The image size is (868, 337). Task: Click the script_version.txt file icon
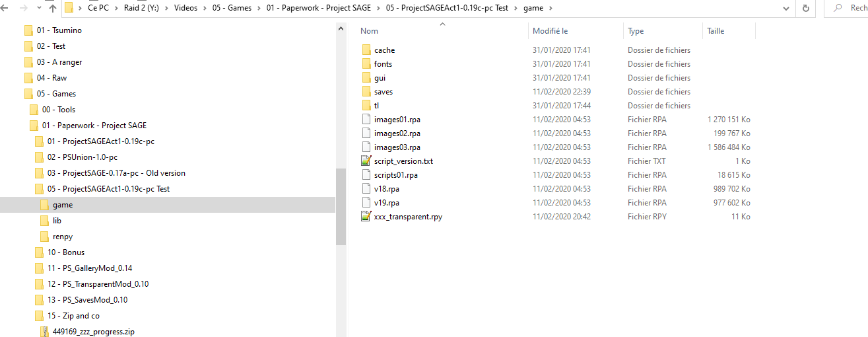(x=366, y=161)
